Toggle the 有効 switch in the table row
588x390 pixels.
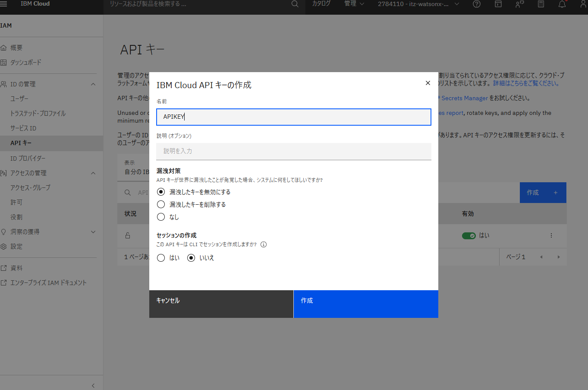[x=469, y=235]
